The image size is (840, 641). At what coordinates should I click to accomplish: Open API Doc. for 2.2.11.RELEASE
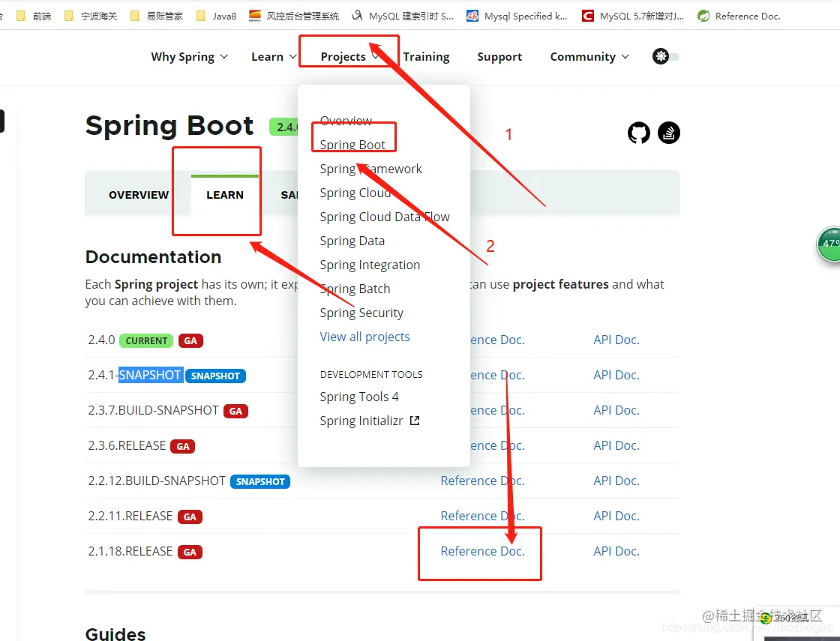(x=616, y=516)
